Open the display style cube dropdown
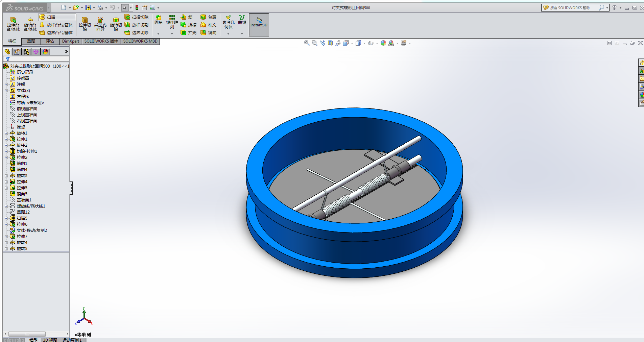This screenshot has height=342, width=644. click(364, 43)
